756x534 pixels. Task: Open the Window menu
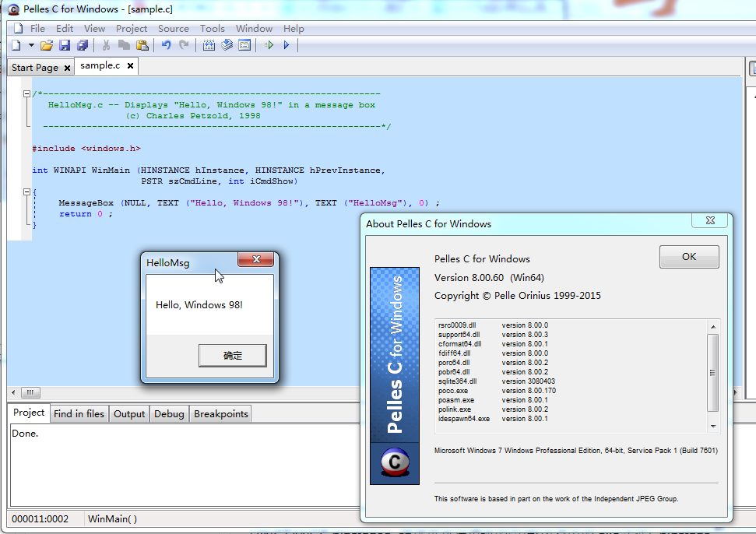[x=254, y=29]
